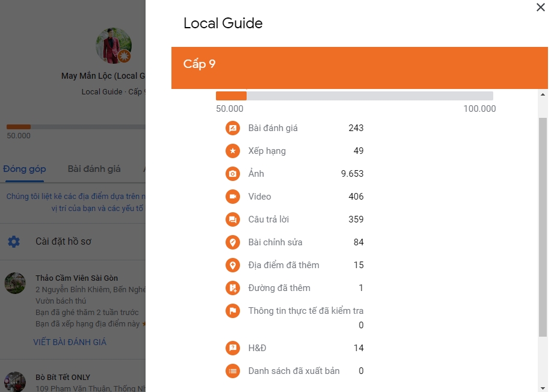Click the profile avatar photo

pos(114,46)
